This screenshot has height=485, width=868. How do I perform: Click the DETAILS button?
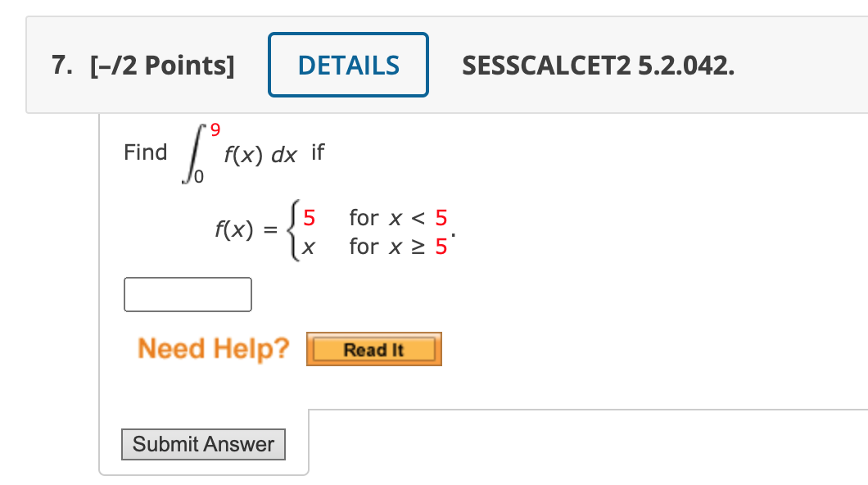(x=348, y=64)
